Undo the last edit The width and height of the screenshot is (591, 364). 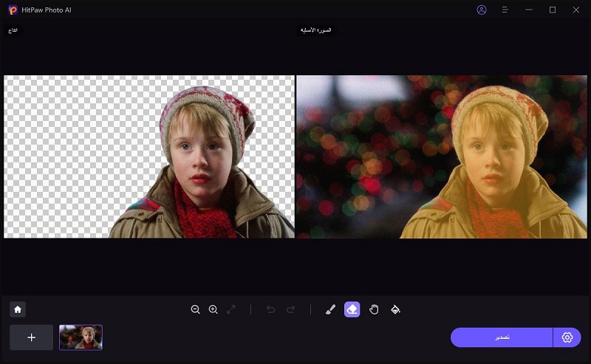pos(270,309)
